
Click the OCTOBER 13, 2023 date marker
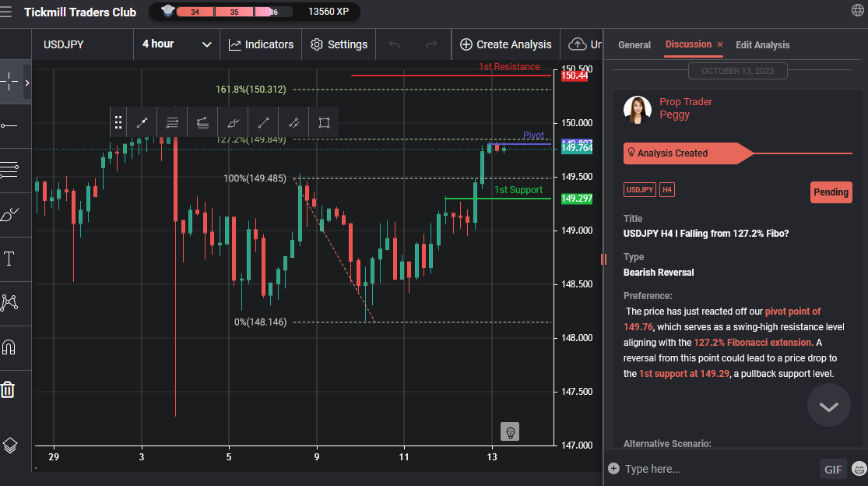737,71
